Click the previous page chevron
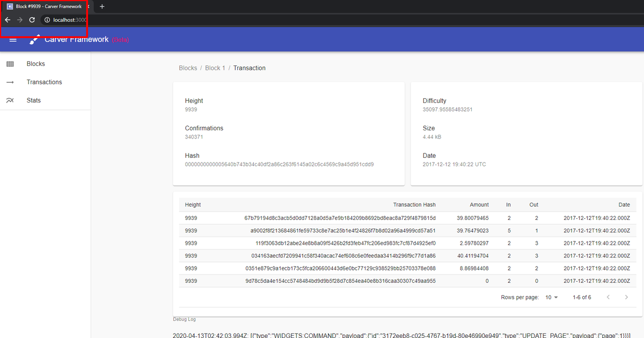 (608, 297)
